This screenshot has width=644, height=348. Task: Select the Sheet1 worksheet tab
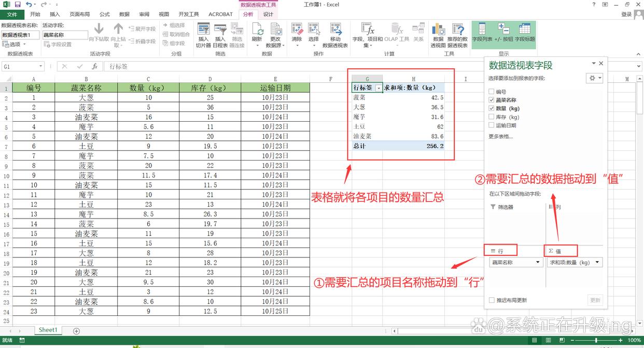[48, 330]
